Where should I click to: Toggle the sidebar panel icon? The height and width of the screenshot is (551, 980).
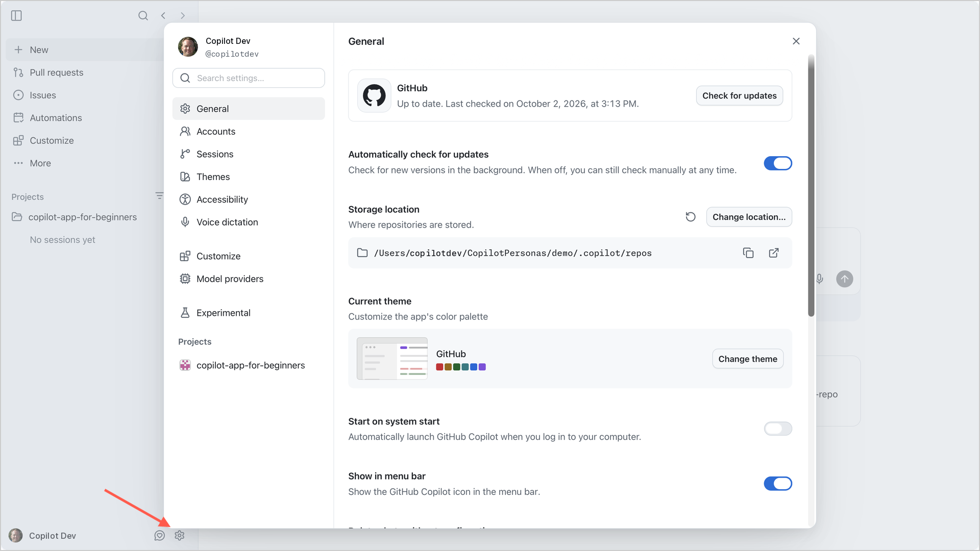[16, 16]
